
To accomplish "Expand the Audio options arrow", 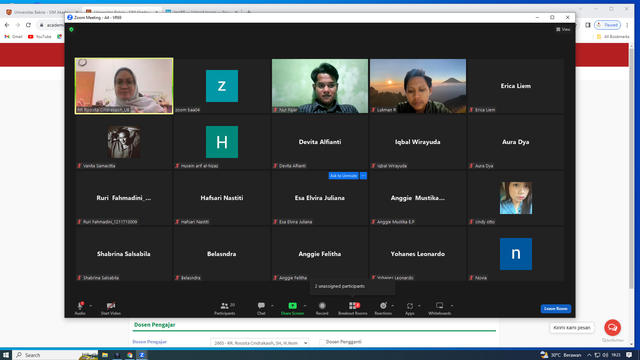I will (91, 306).
